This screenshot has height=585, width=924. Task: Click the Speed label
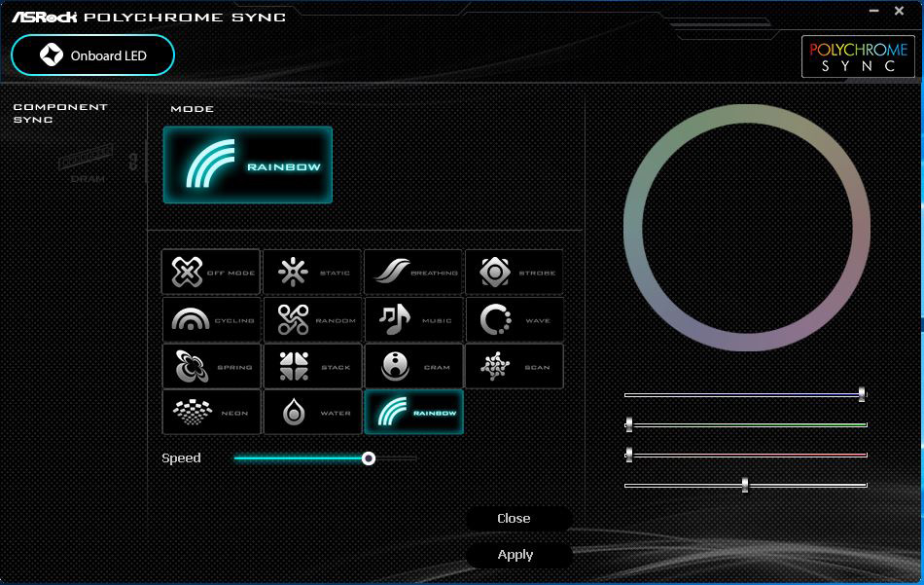pos(181,458)
